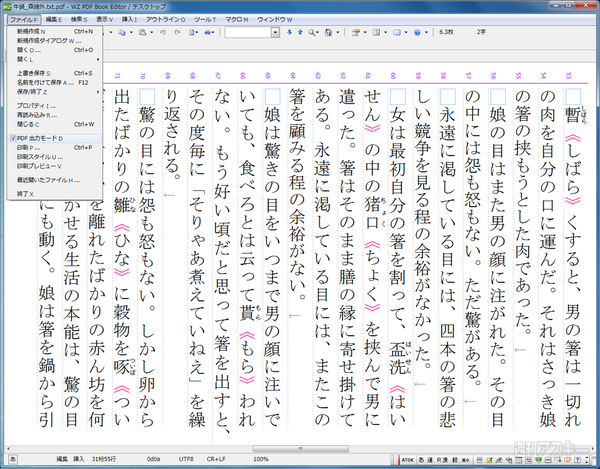
Task: Open the search text combo box arrow
Action: pyautogui.click(x=275, y=33)
